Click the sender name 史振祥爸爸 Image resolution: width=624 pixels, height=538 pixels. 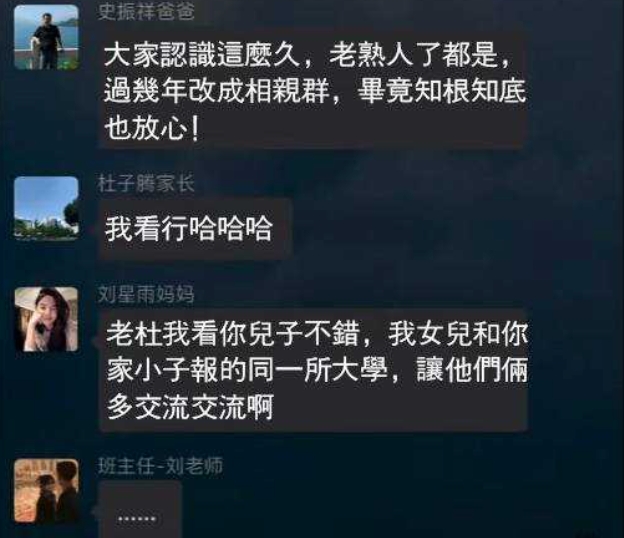146,12
